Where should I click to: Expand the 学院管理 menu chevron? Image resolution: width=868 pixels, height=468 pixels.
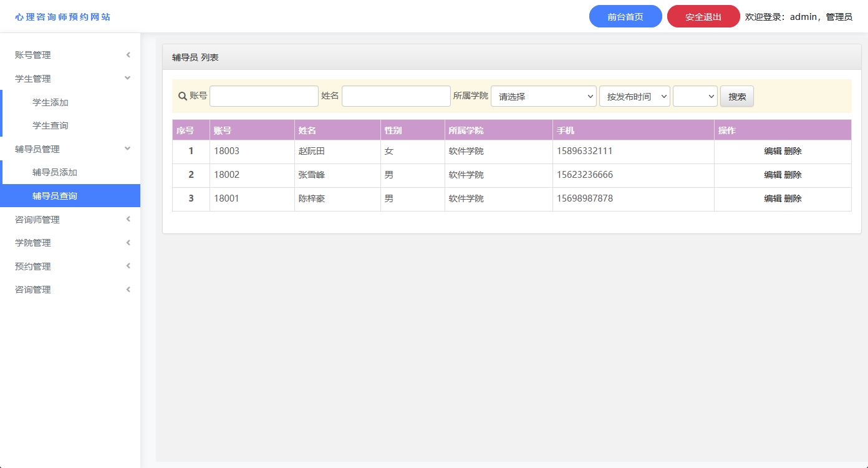(128, 242)
